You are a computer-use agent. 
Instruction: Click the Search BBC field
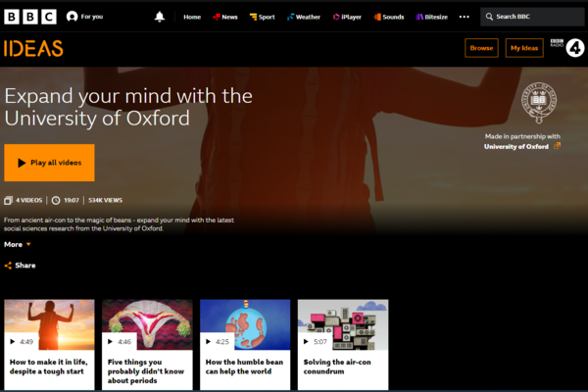532,17
